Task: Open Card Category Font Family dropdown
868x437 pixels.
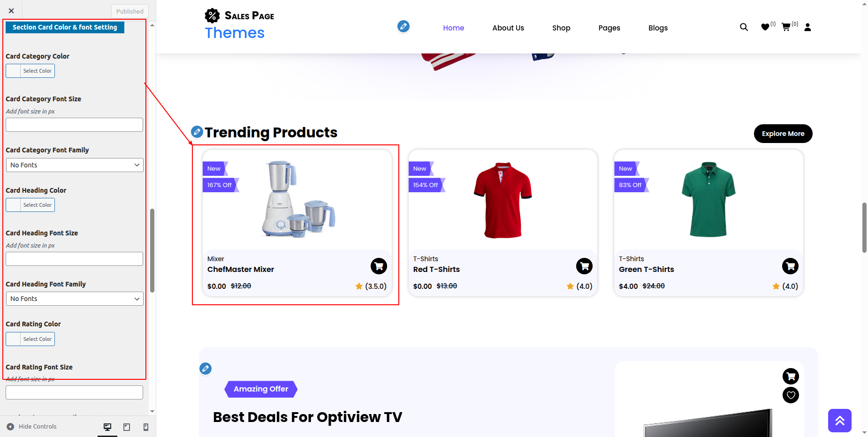Action: [75, 165]
